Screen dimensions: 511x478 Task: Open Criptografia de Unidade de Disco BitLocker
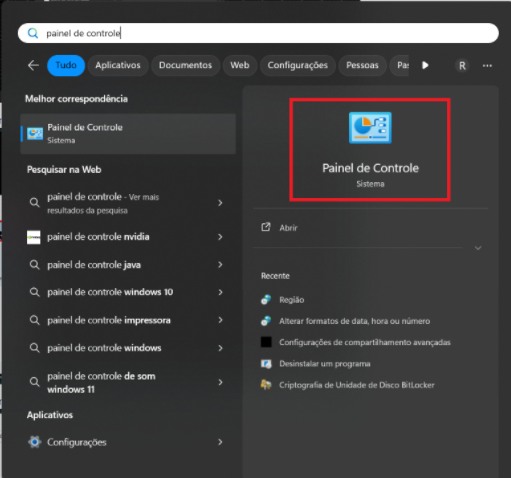357,385
